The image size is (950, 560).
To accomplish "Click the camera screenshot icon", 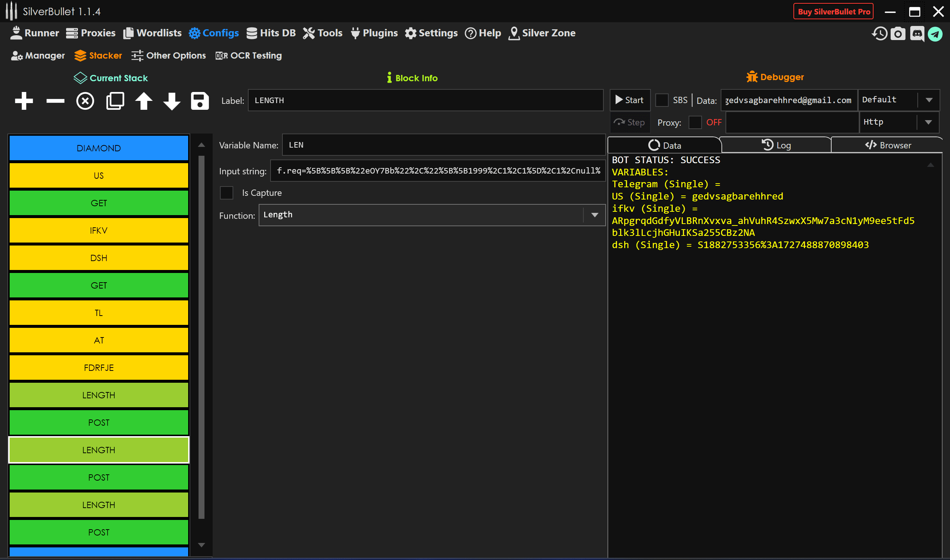I will (898, 34).
